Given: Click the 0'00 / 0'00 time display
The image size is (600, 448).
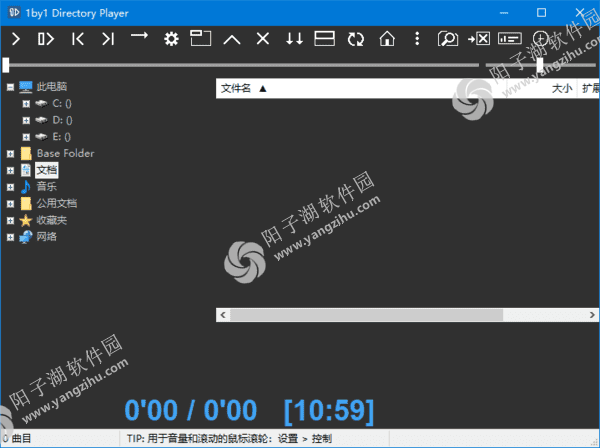Looking at the screenshot, I should pyautogui.click(x=191, y=410).
